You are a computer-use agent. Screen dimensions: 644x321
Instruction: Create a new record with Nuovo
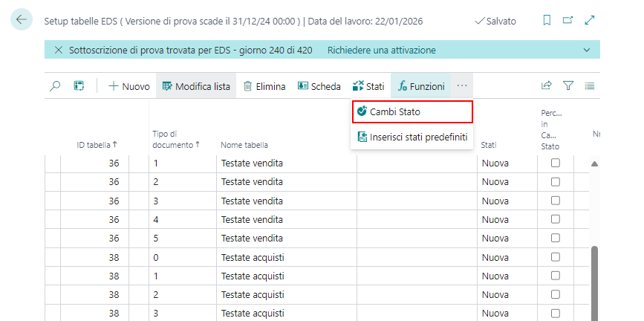(x=129, y=86)
